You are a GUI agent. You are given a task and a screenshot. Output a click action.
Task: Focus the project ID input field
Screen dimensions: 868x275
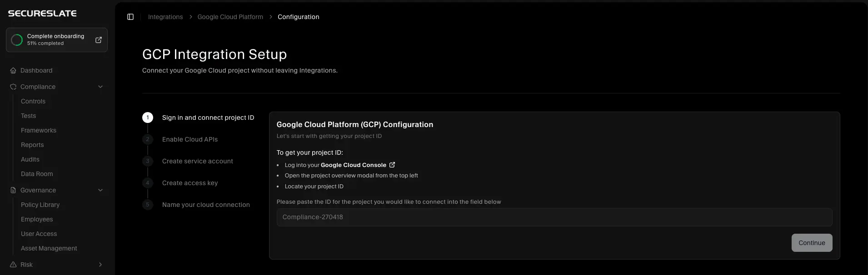554,217
